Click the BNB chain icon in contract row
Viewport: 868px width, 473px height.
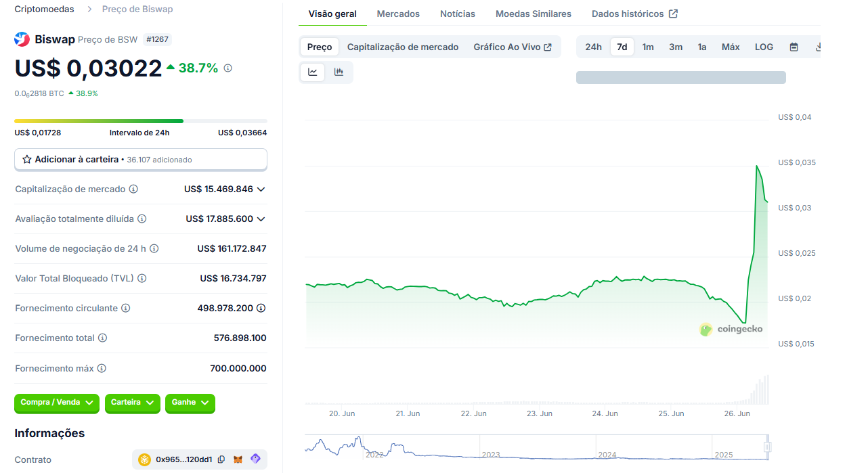[145, 459]
